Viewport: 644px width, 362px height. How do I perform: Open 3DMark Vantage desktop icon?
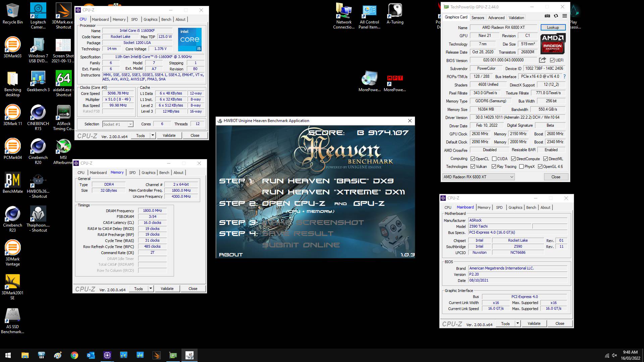pyautogui.click(x=12, y=253)
